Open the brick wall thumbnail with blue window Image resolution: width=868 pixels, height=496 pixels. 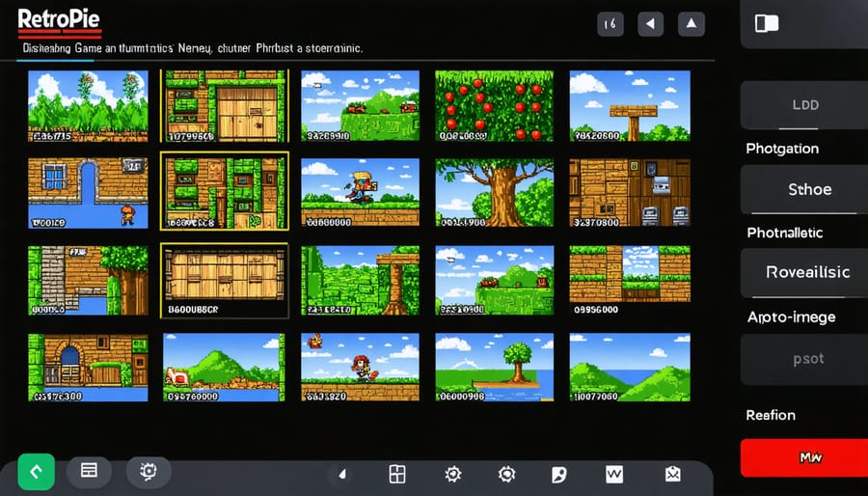tap(88, 193)
